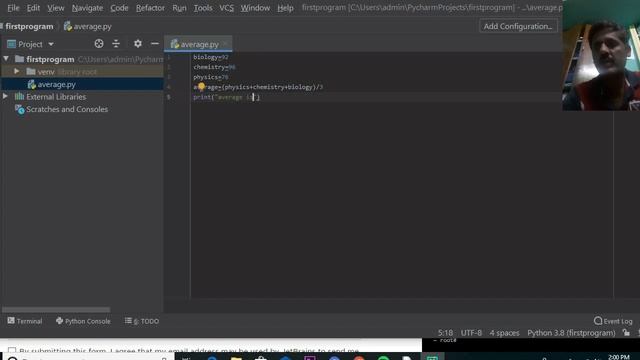Image resolution: width=640 pixels, height=360 pixels.
Task: Open the Python Console tool window
Action: pos(83,321)
